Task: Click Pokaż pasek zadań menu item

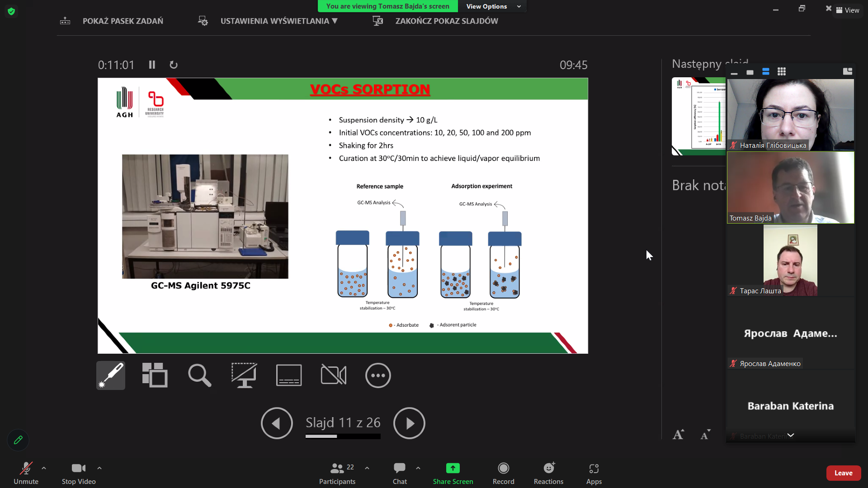Action: pyautogui.click(x=123, y=21)
